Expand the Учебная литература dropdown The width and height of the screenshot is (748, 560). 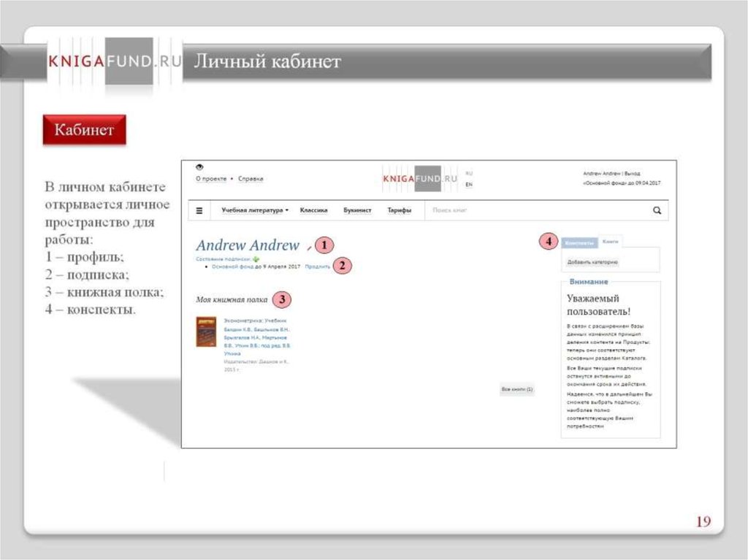tap(255, 210)
